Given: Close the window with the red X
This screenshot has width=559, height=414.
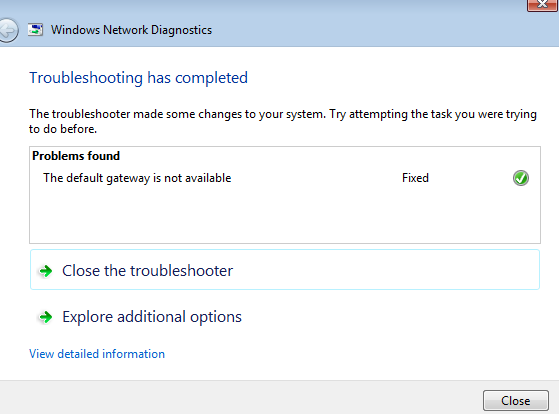Looking at the screenshot, I should [542, 5].
